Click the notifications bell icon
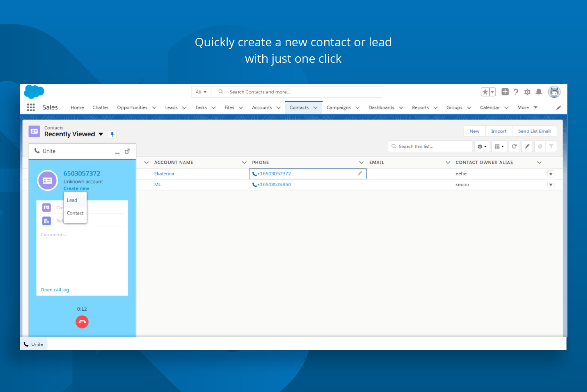This screenshot has width=587, height=392. pos(539,92)
